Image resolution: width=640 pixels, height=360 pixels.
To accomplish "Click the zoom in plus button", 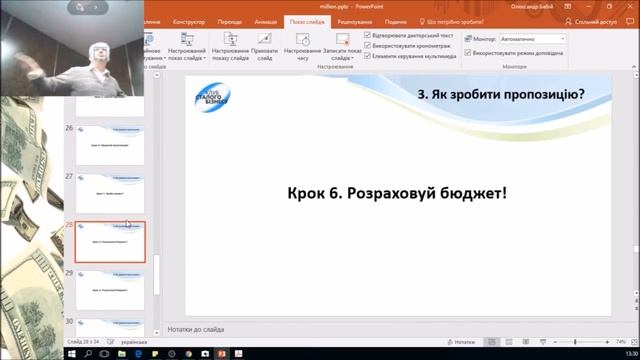I will tap(607, 342).
